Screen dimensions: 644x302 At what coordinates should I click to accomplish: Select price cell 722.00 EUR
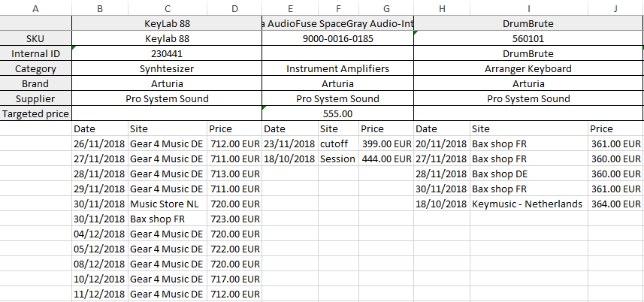click(x=234, y=249)
